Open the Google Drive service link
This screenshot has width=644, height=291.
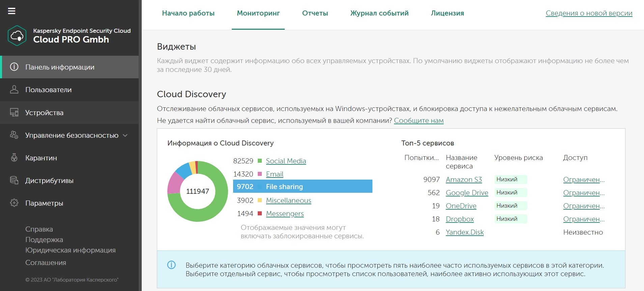467,193
